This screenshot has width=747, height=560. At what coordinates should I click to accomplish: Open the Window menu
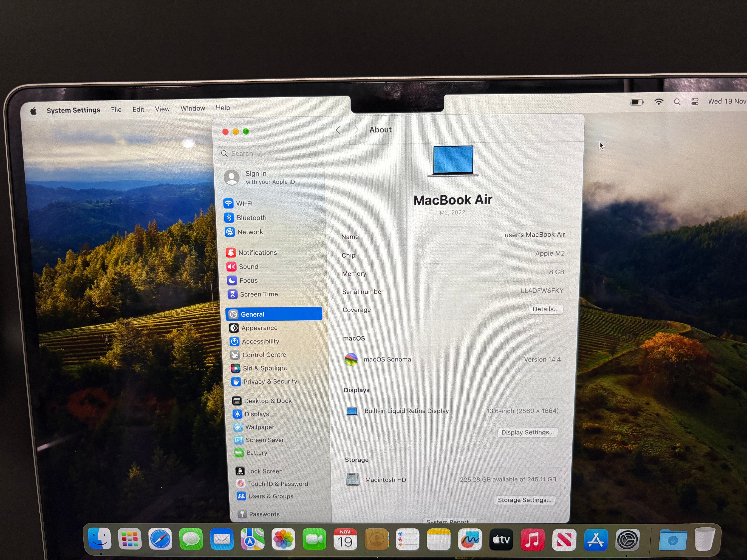pos(193,108)
